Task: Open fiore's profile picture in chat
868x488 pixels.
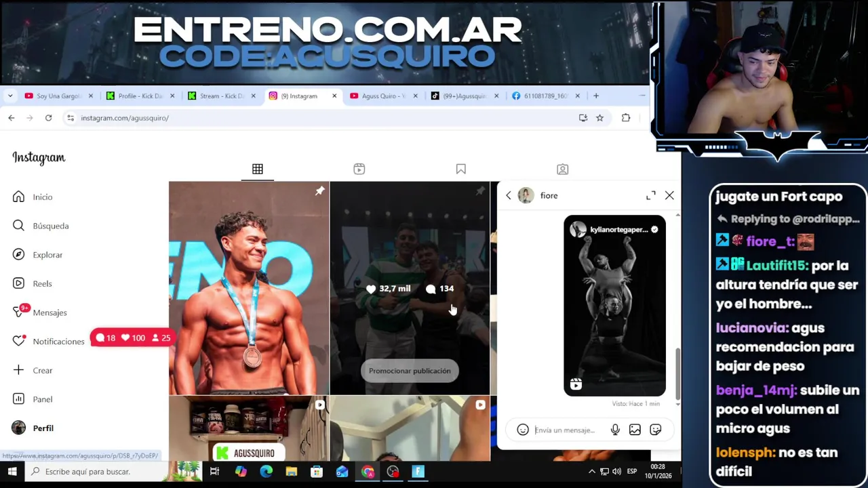Action: click(526, 195)
